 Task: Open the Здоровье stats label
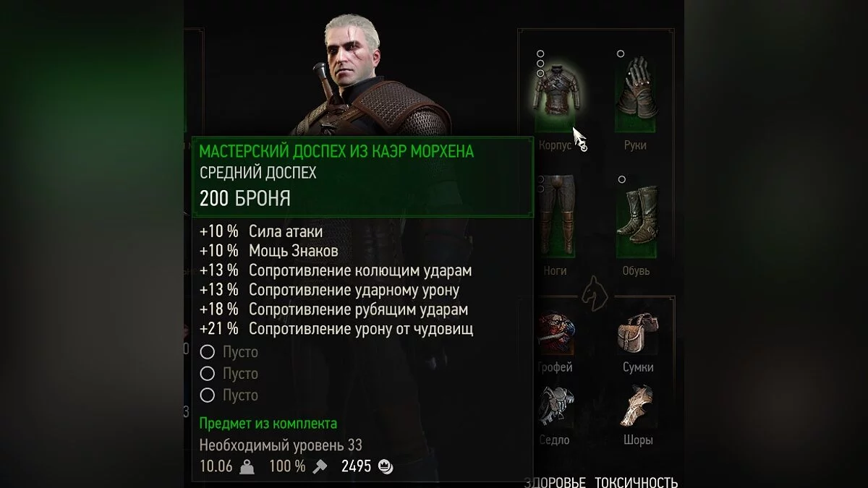click(555, 482)
